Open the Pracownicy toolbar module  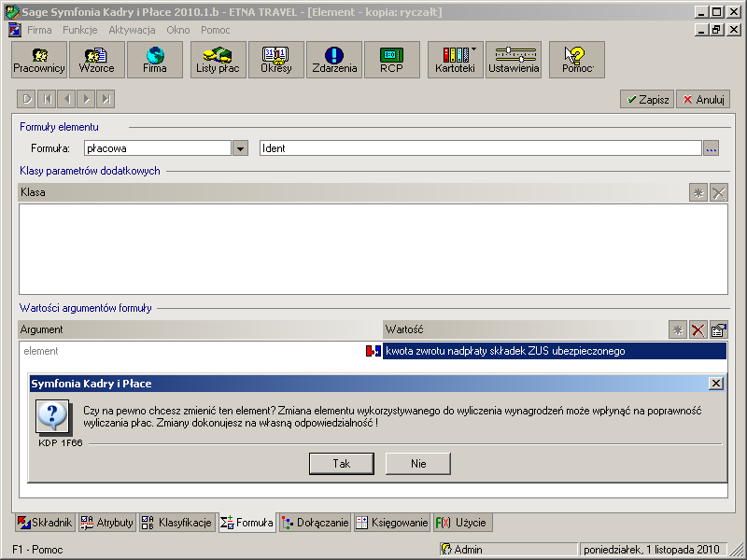tap(39, 60)
